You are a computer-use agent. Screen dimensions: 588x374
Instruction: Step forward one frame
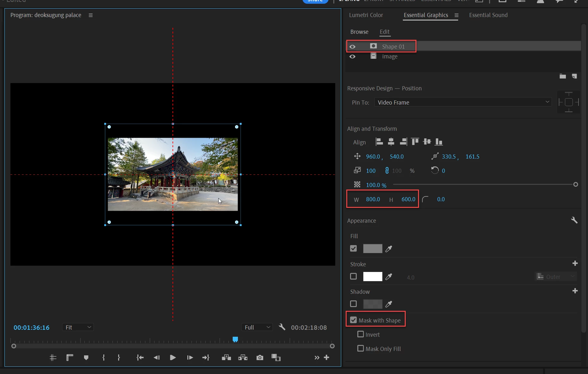click(x=190, y=358)
